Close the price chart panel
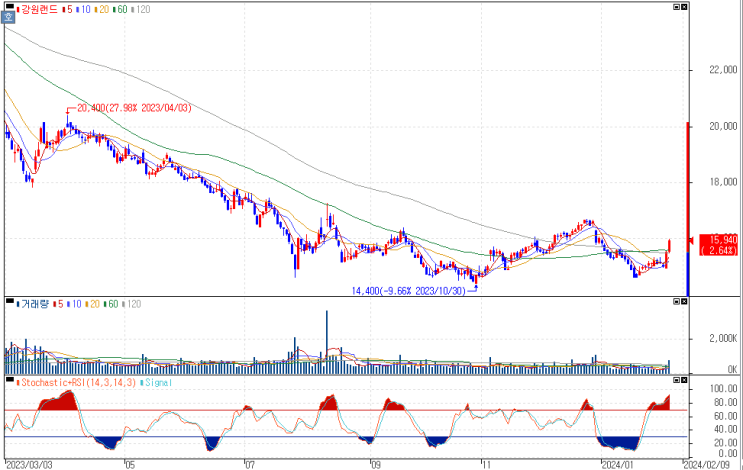743x470 pixels. pyautogui.click(x=684, y=7)
